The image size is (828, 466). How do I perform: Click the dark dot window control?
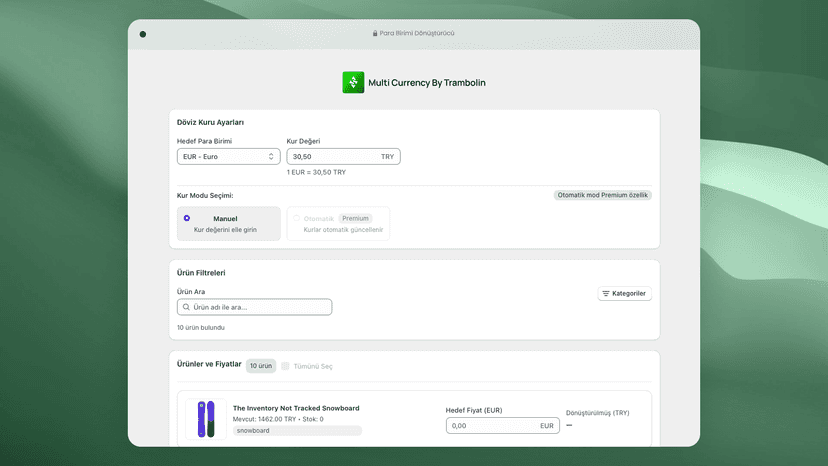tap(143, 34)
